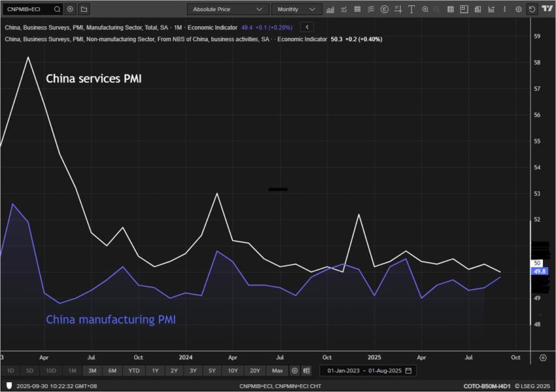Screen dimensions: 556x392
Task: Click the 6M range button
Action: (112, 370)
